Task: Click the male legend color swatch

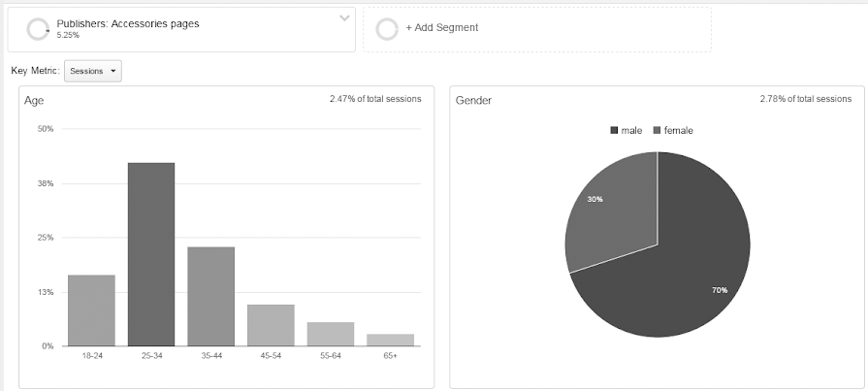Action: pyautogui.click(x=615, y=130)
